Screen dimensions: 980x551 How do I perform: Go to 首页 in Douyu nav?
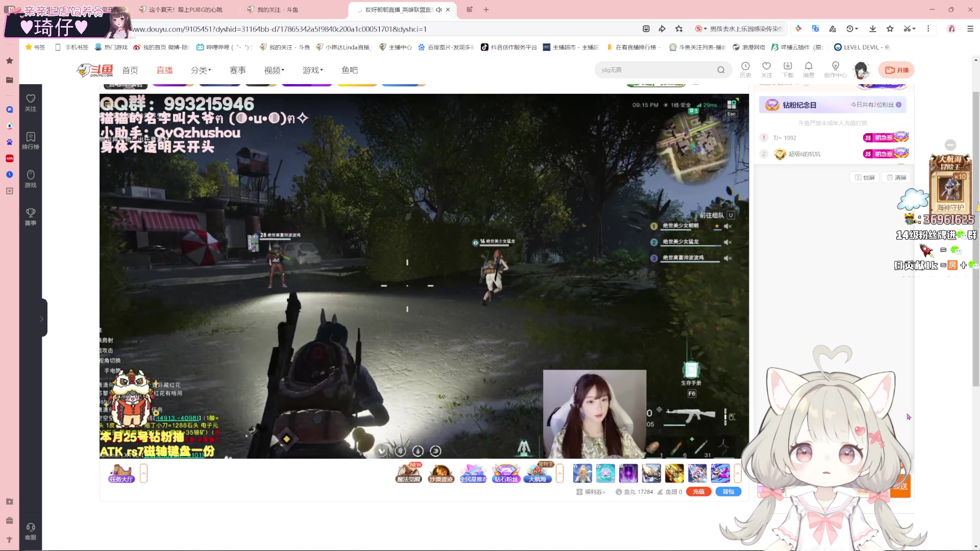tap(130, 70)
